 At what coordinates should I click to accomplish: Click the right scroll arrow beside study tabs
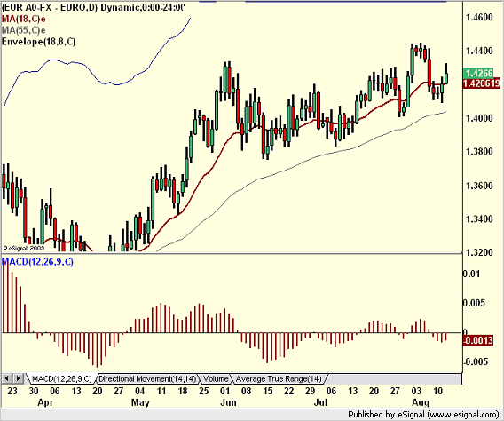click(18, 378)
